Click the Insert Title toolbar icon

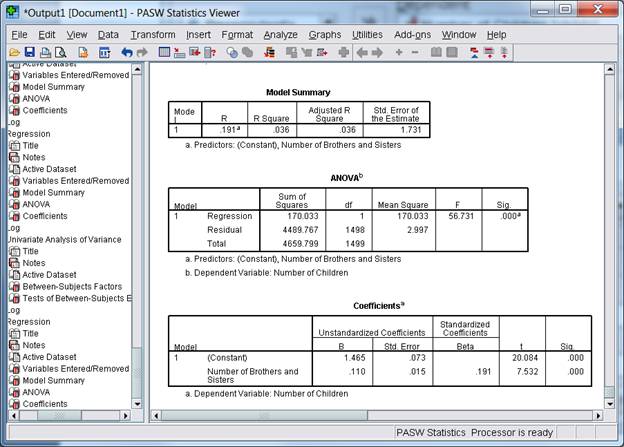(489, 52)
